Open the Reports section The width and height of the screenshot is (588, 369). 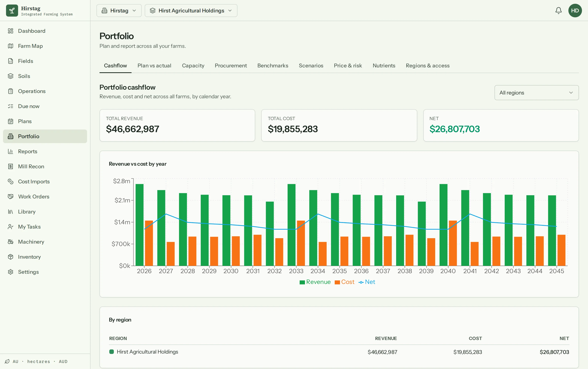45,151
